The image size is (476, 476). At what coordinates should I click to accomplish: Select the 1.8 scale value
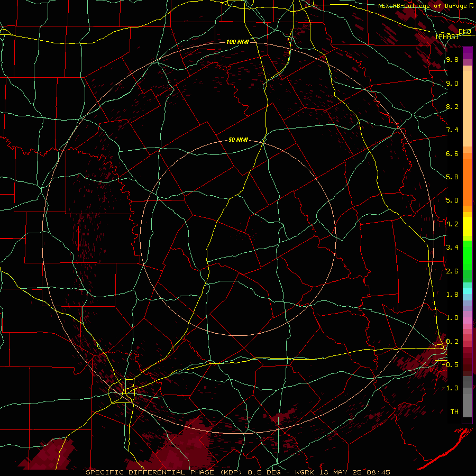coord(452,295)
